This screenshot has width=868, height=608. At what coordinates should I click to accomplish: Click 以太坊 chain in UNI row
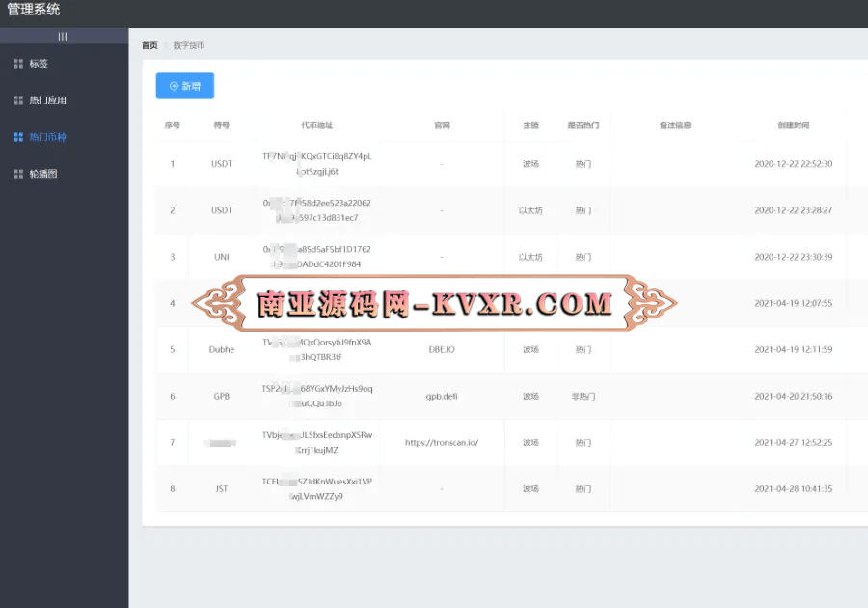pos(530,257)
